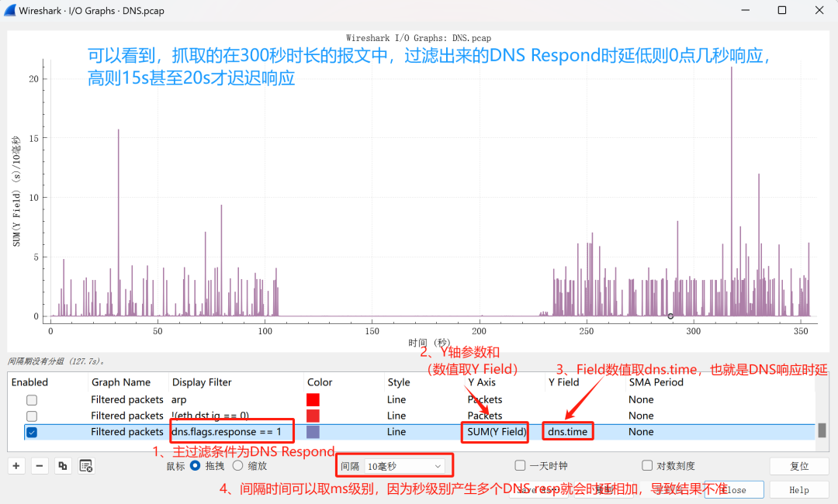
Task: Click the None SMA Period cell in the !(eth.dst.ig == 0) row
Action: click(642, 416)
